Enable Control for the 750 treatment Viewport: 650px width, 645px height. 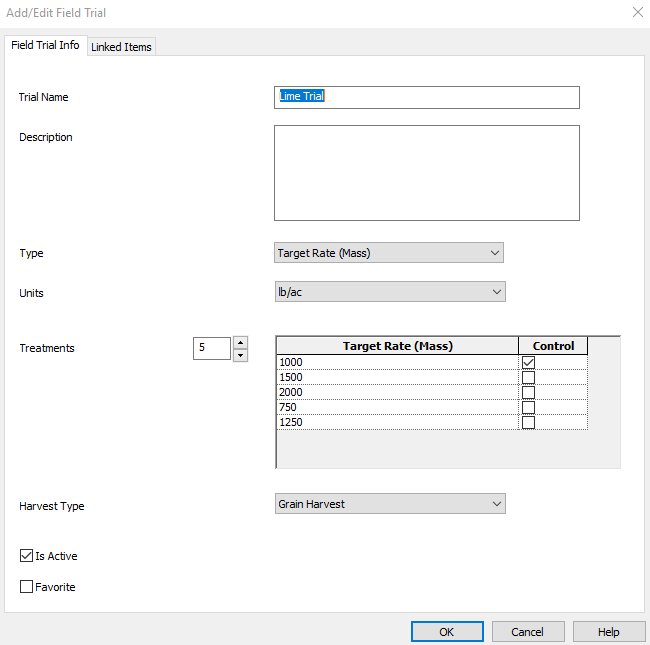click(528, 407)
